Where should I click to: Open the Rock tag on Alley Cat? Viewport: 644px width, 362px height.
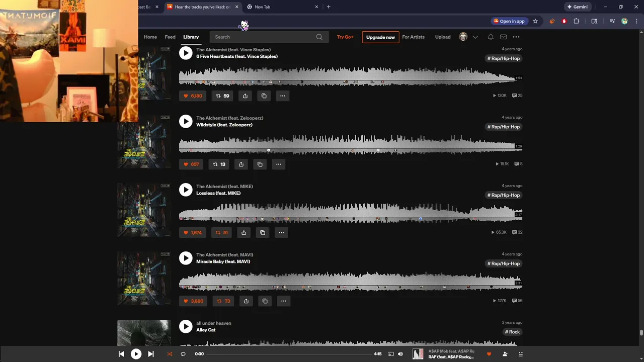tap(512, 332)
